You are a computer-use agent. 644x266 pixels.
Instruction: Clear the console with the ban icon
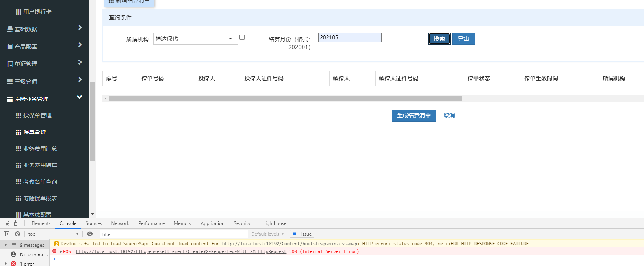pos(17,234)
